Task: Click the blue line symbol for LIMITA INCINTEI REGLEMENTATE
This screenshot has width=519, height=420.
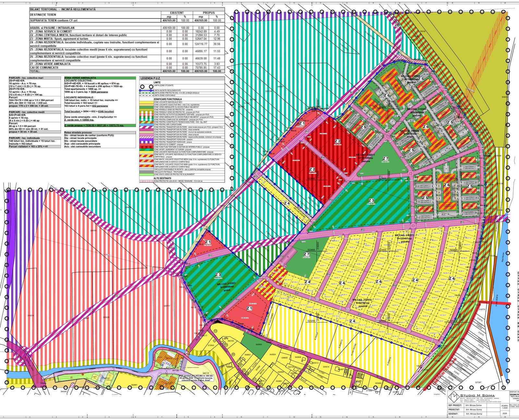Action: [147, 90]
